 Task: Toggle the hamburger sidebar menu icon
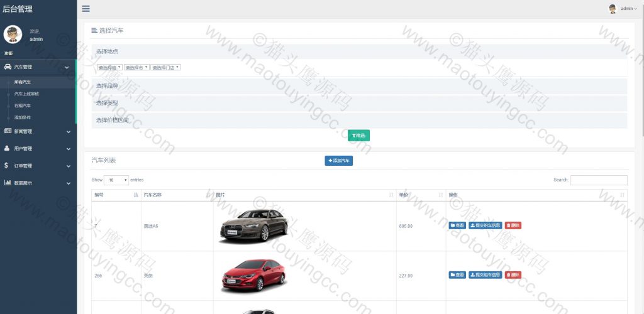pyautogui.click(x=86, y=9)
